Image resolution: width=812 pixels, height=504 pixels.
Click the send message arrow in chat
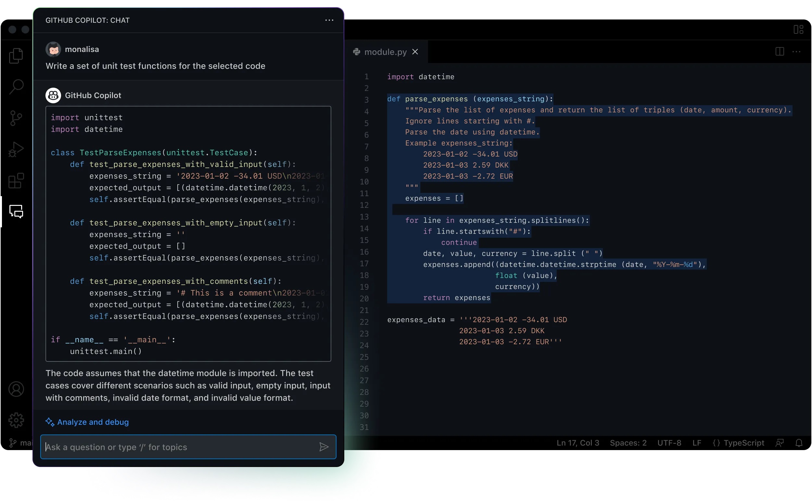324,447
